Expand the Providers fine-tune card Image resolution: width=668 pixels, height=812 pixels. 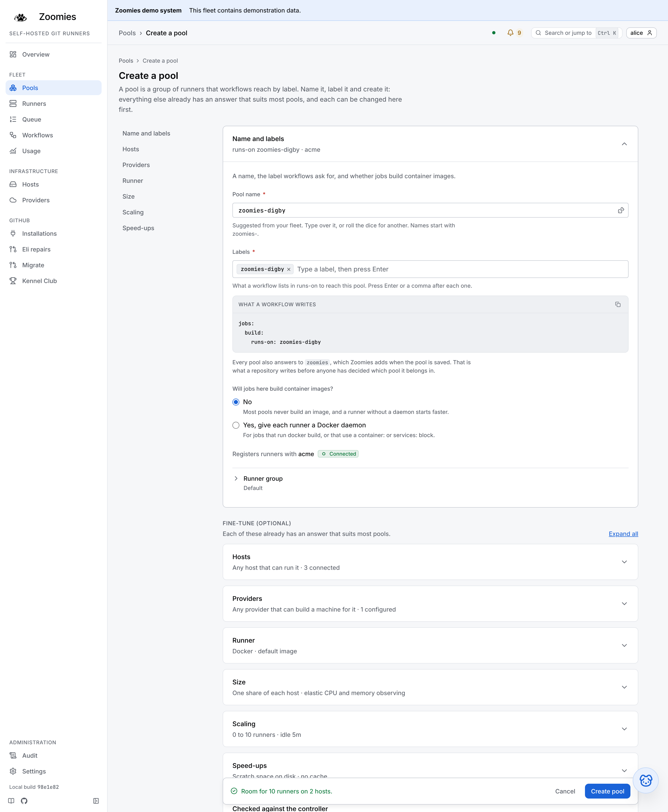click(x=430, y=604)
